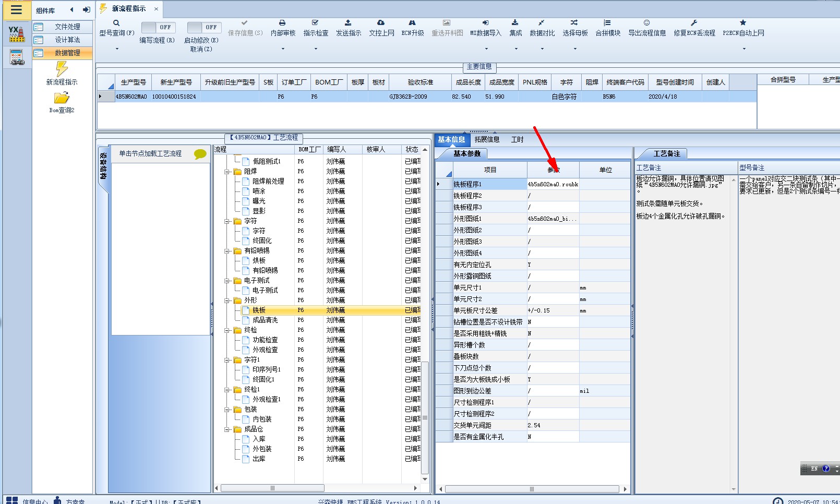
Task: Switch to the 拓展信息 tab
Action: click(x=487, y=139)
